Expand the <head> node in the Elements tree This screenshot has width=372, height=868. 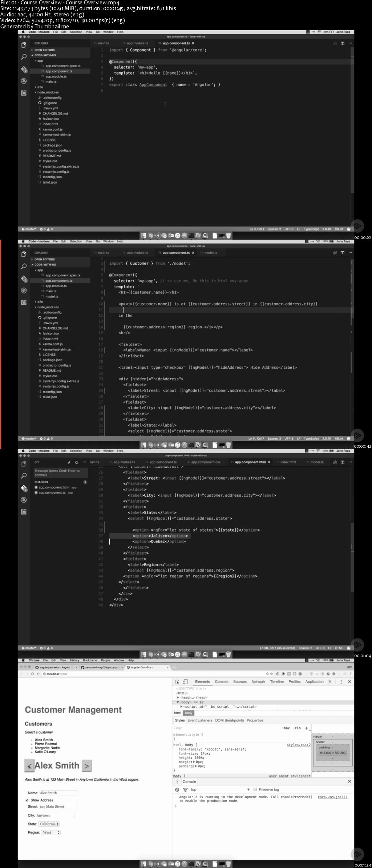pos(178,697)
